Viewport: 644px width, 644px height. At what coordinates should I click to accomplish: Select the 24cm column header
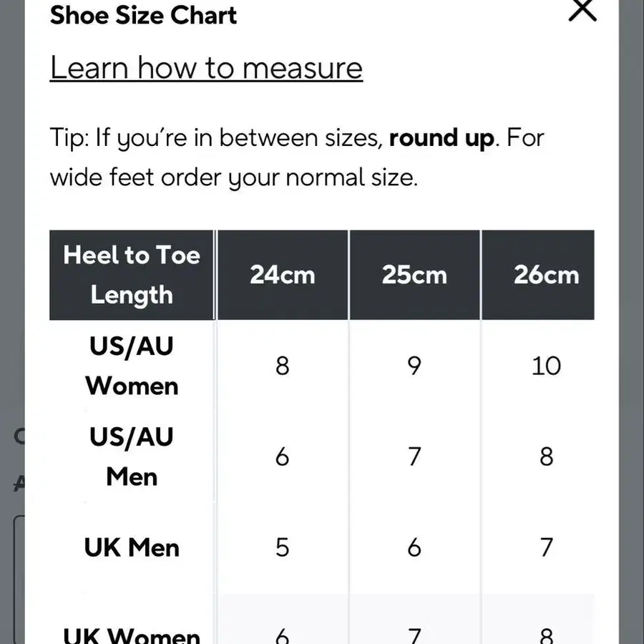pos(282,275)
